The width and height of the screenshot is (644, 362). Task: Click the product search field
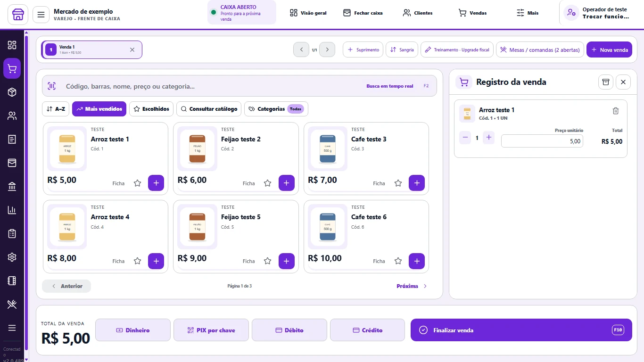click(x=239, y=86)
